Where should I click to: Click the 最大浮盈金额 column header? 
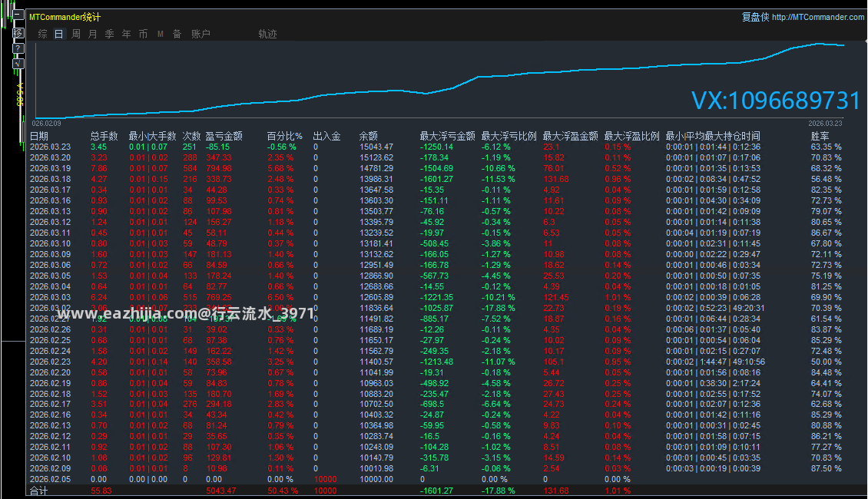click(570, 136)
